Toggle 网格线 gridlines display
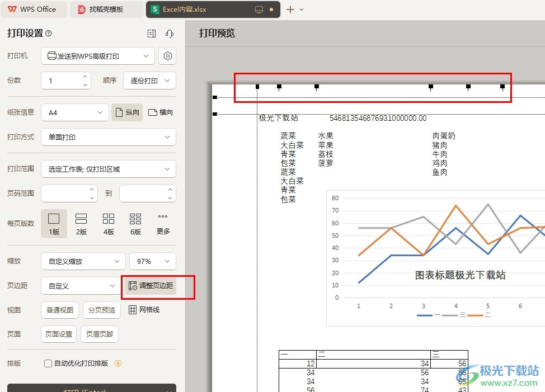The height and width of the screenshot is (392, 545). click(144, 310)
